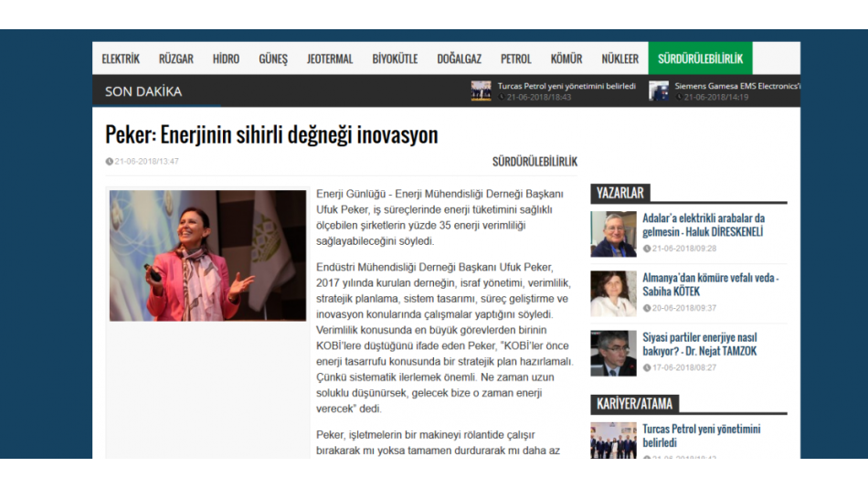
Task: Navigate to DOĞALGAZ news
Action: click(x=459, y=58)
